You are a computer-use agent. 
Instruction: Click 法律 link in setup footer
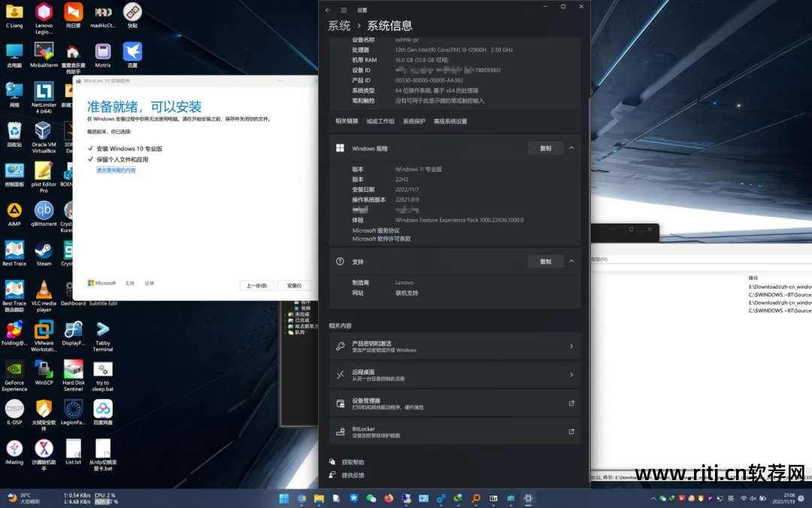coord(149,283)
